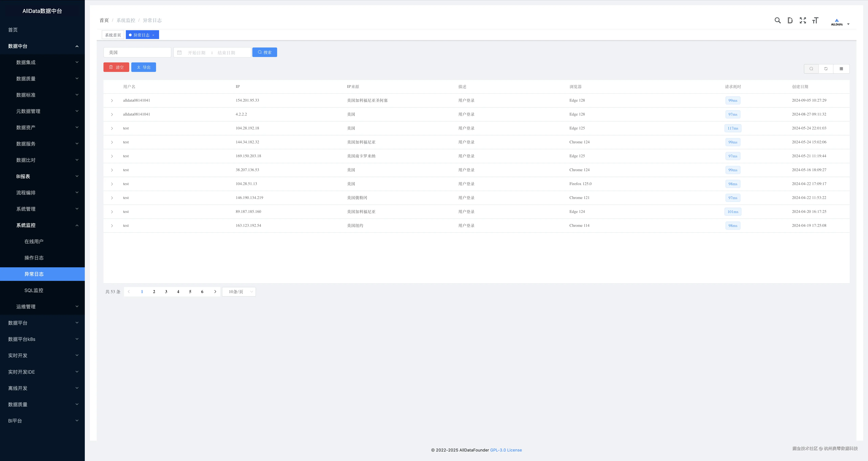Close the 异常日志 tab with x
Image resolution: width=868 pixels, height=461 pixels.
(x=153, y=35)
